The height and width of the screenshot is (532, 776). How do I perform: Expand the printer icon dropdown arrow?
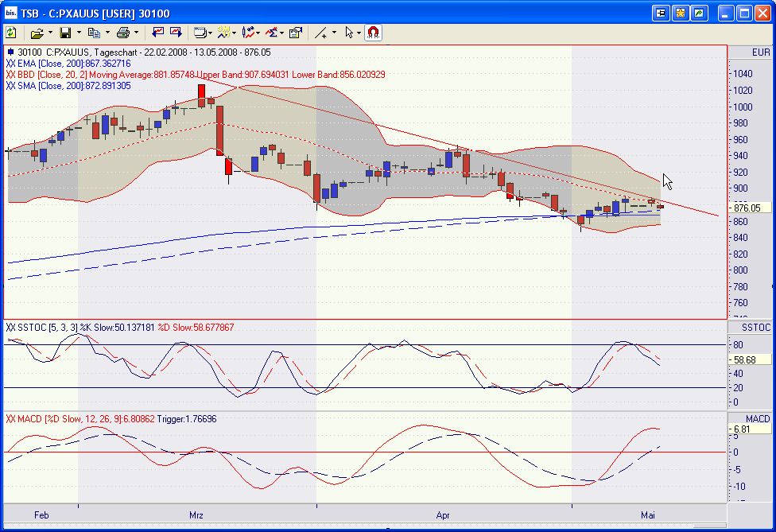tap(136, 33)
